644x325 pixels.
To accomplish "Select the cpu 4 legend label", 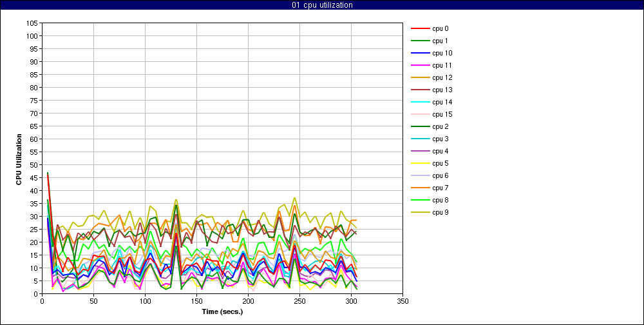I will [440, 152].
